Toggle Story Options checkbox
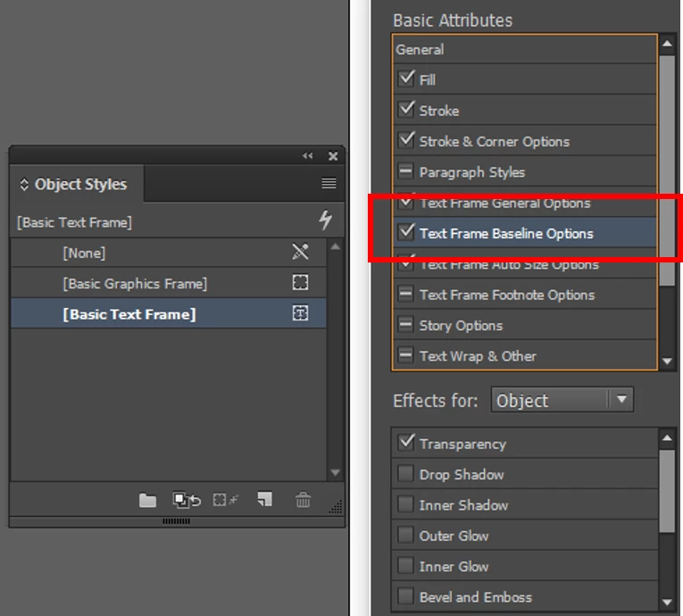Viewport: 683px width, 616px height. click(x=406, y=325)
